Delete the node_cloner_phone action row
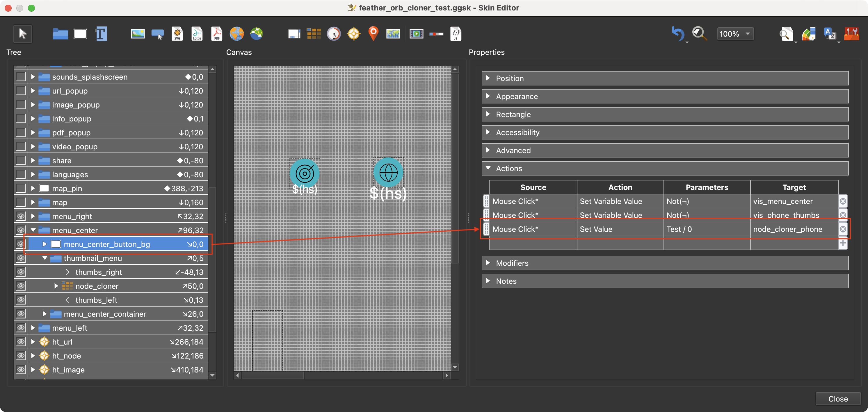Image resolution: width=868 pixels, height=412 pixels. pos(843,229)
